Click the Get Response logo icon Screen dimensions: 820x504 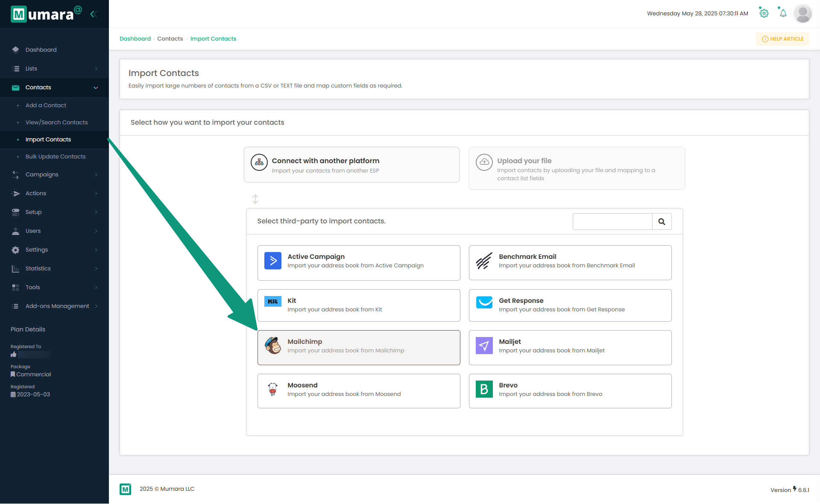(x=484, y=302)
